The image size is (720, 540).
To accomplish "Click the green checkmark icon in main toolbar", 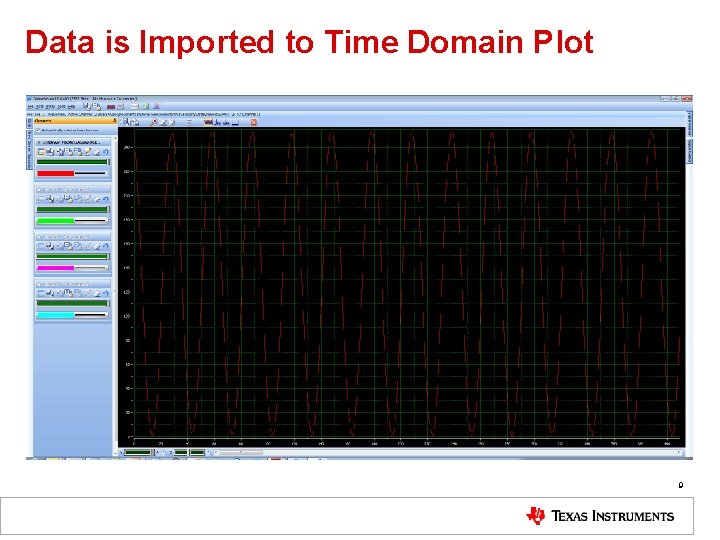I will click(146, 107).
